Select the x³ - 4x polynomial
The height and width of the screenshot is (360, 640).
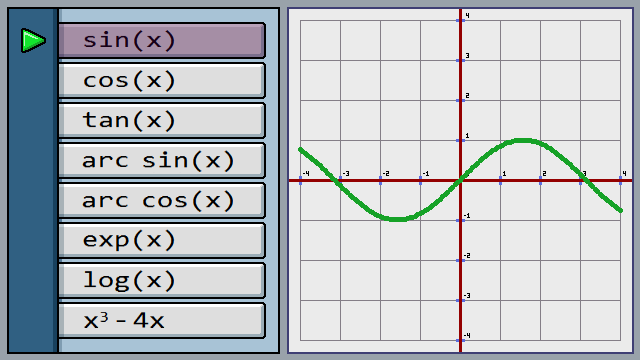[x=162, y=320]
